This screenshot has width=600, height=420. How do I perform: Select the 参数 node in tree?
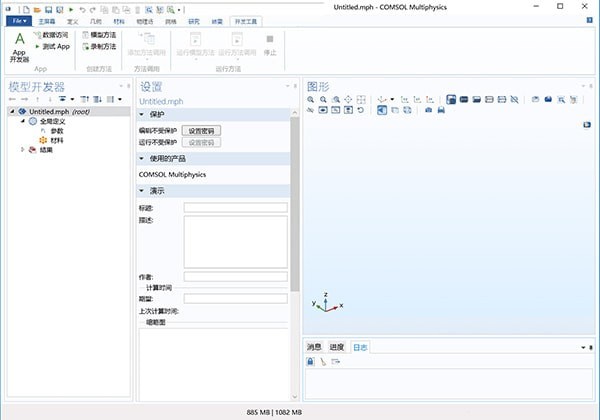pos(56,131)
